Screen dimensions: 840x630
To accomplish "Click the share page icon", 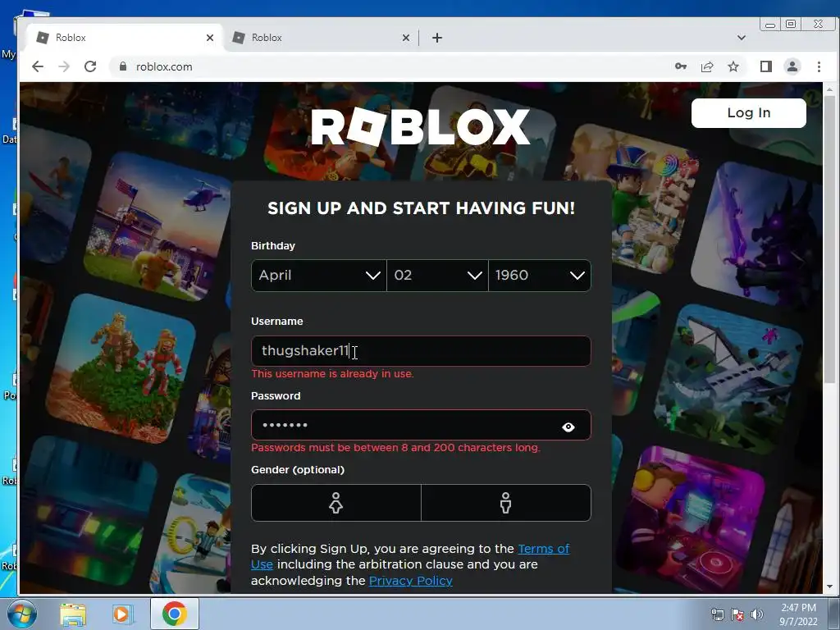I will coord(707,66).
